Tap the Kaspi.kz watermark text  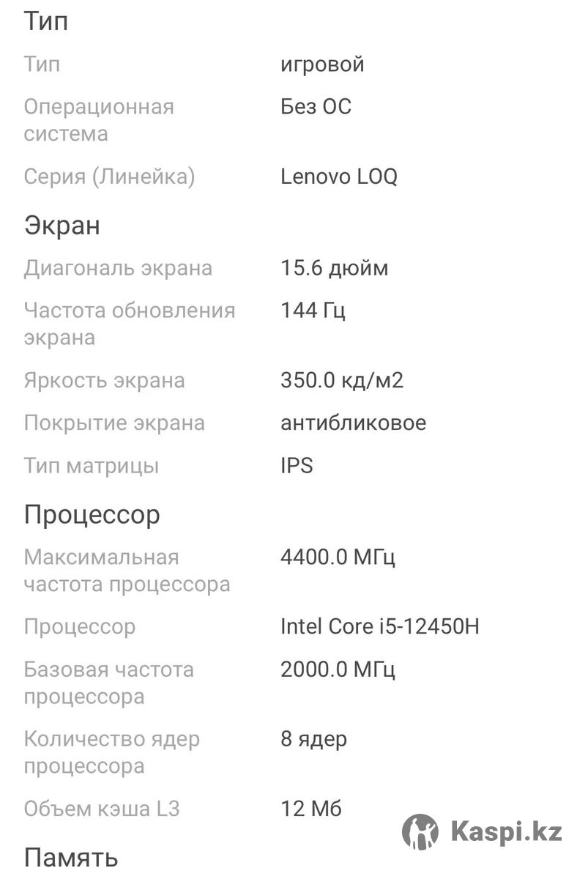pyautogui.click(x=507, y=832)
